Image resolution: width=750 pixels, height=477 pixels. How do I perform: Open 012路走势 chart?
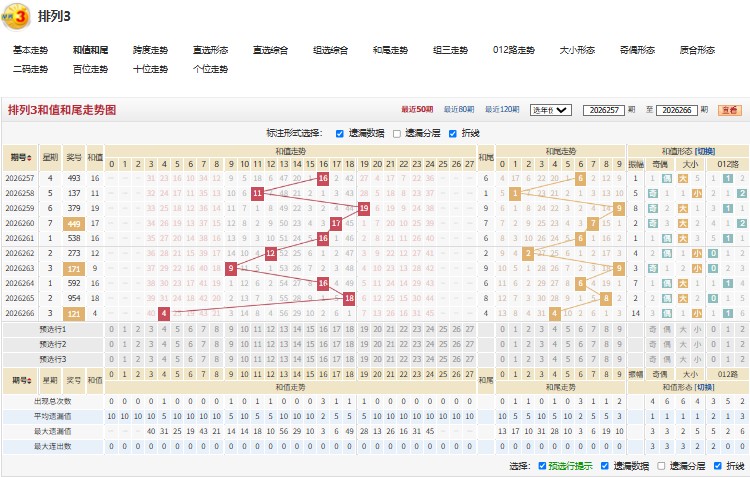514,50
